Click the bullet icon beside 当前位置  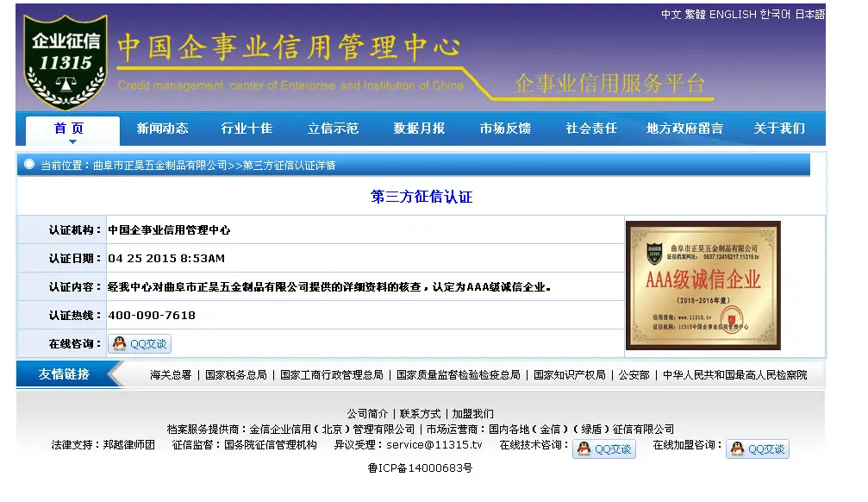pyautogui.click(x=29, y=164)
